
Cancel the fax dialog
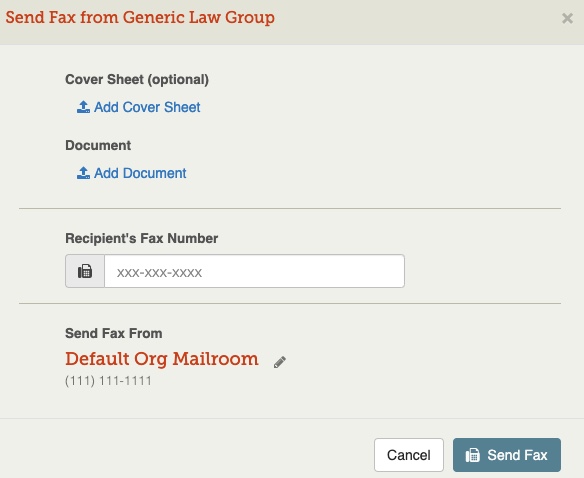pyautogui.click(x=409, y=455)
